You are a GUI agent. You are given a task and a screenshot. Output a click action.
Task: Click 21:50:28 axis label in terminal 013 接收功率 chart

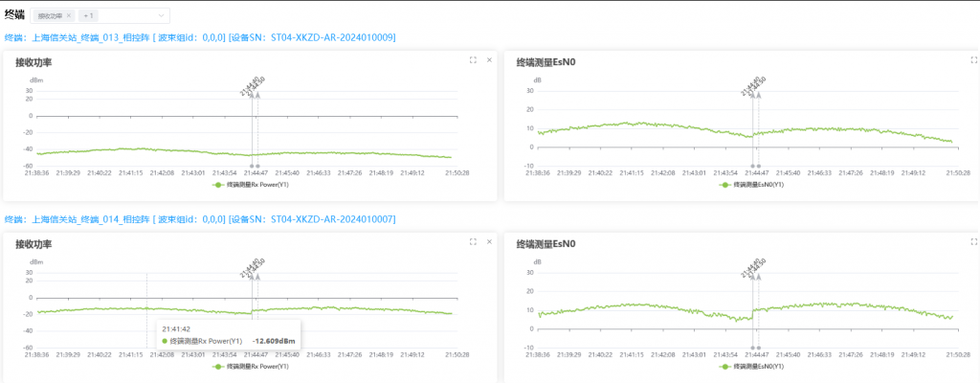pyautogui.click(x=457, y=172)
